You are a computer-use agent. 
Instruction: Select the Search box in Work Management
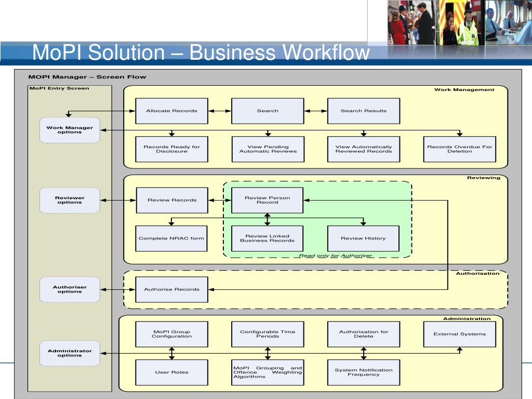(x=268, y=111)
